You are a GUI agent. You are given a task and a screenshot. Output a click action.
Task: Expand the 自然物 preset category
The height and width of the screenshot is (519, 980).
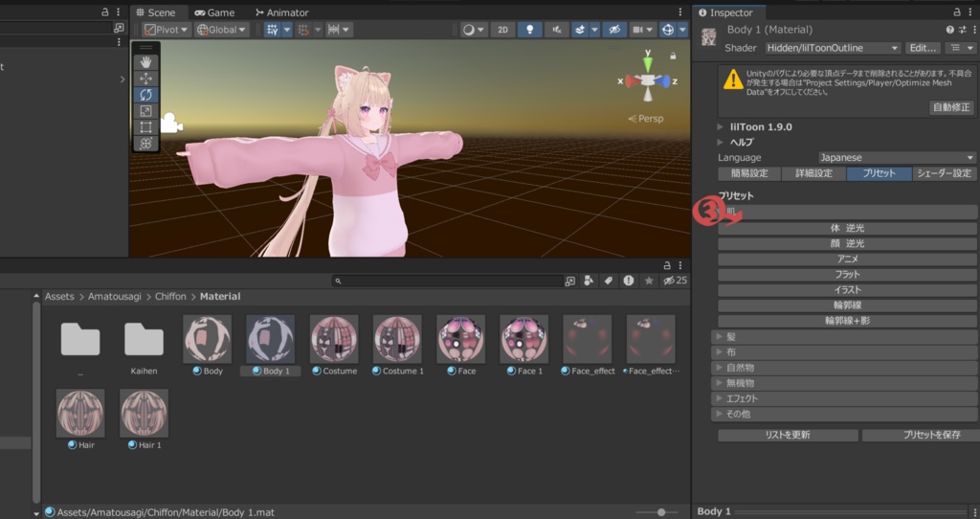[x=844, y=368]
